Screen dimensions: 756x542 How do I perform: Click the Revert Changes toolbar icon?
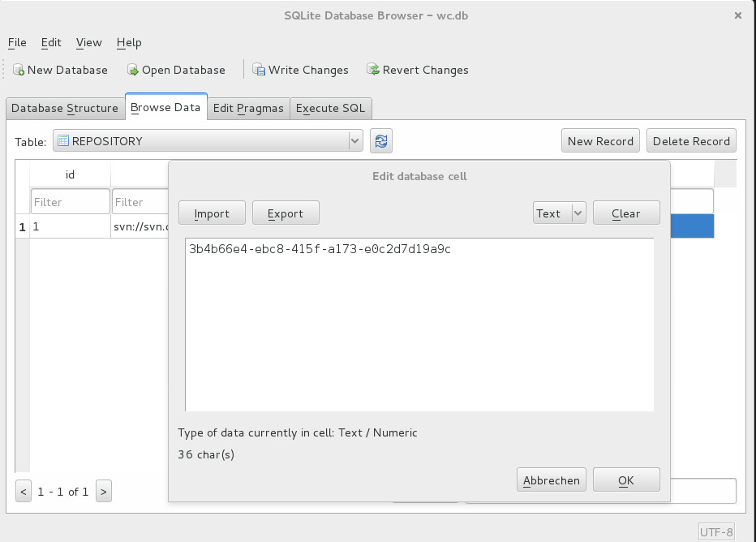[373, 71]
